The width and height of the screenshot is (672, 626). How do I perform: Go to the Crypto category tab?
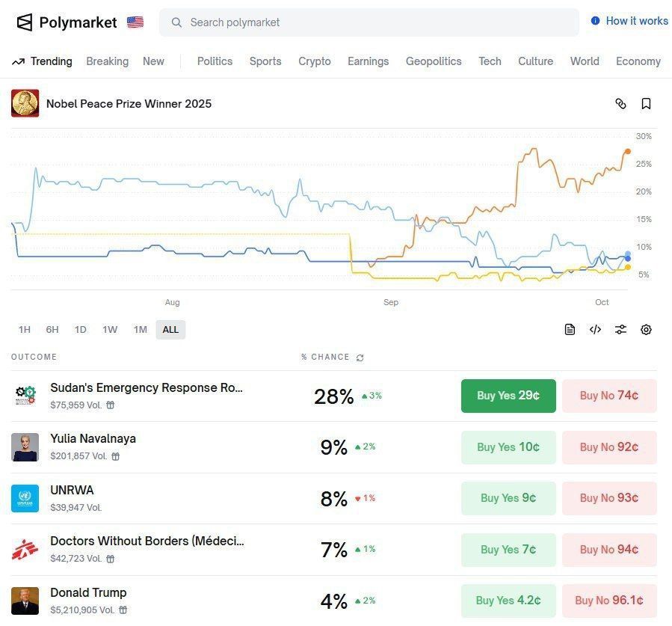(315, 61)
